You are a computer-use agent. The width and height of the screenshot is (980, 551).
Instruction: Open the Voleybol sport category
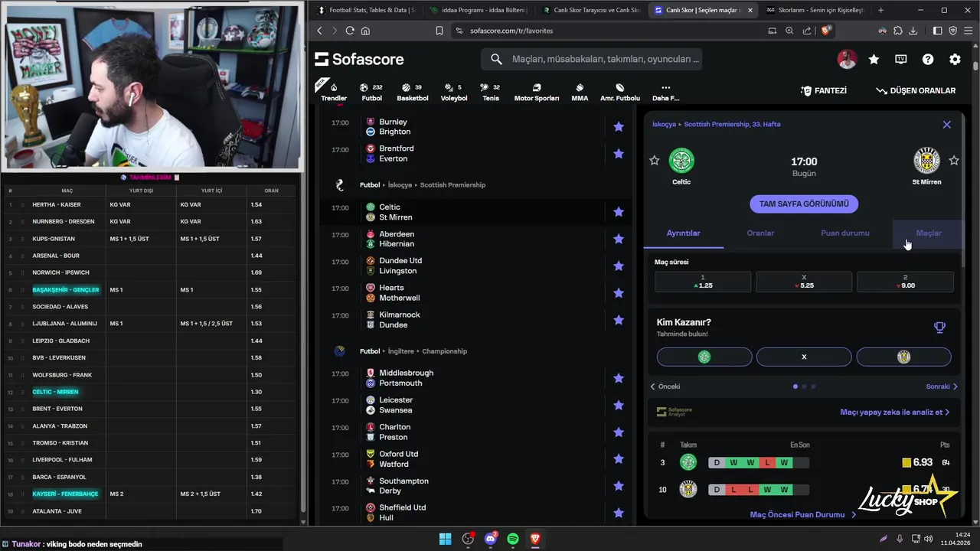pos(454,93)
